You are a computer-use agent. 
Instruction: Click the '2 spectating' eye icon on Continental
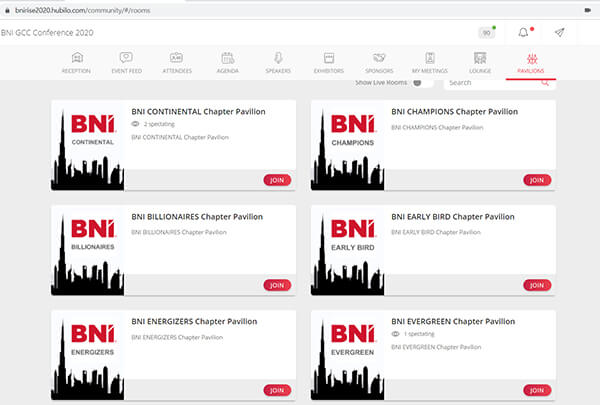click(x=135, y=124)
